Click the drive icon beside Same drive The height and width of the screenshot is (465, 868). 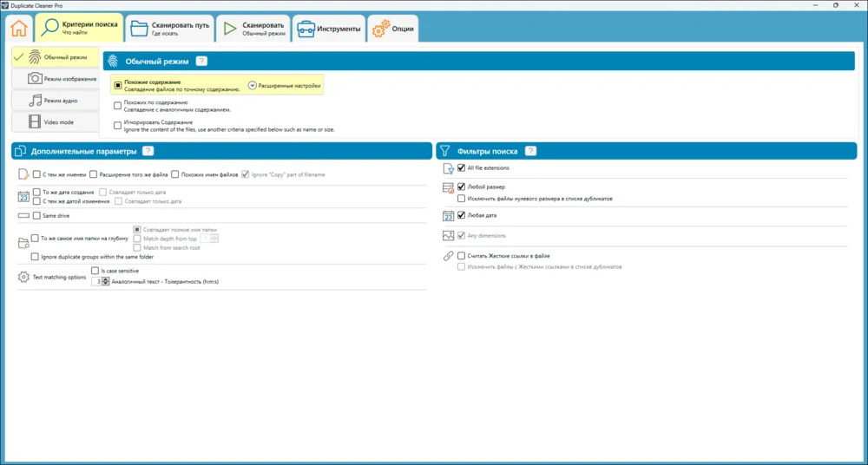click(23, 215)
